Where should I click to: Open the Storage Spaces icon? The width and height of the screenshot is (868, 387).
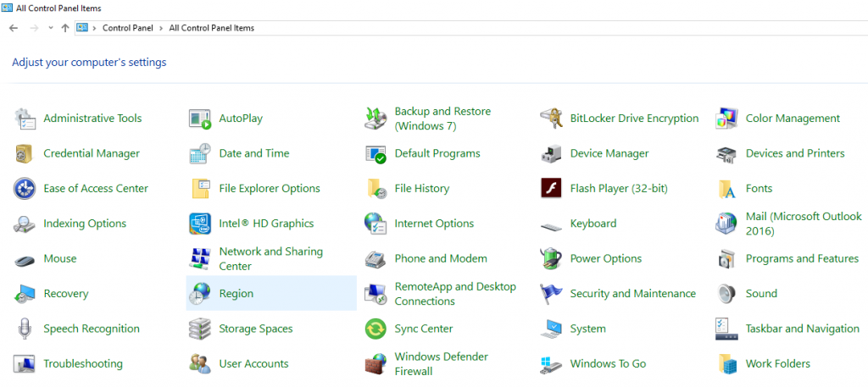click(200, 329)
